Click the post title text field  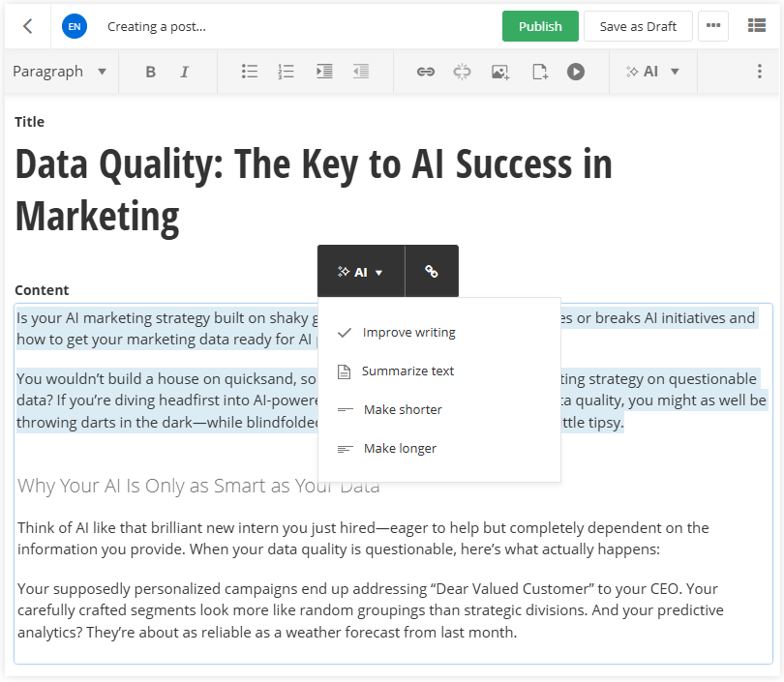314,190
